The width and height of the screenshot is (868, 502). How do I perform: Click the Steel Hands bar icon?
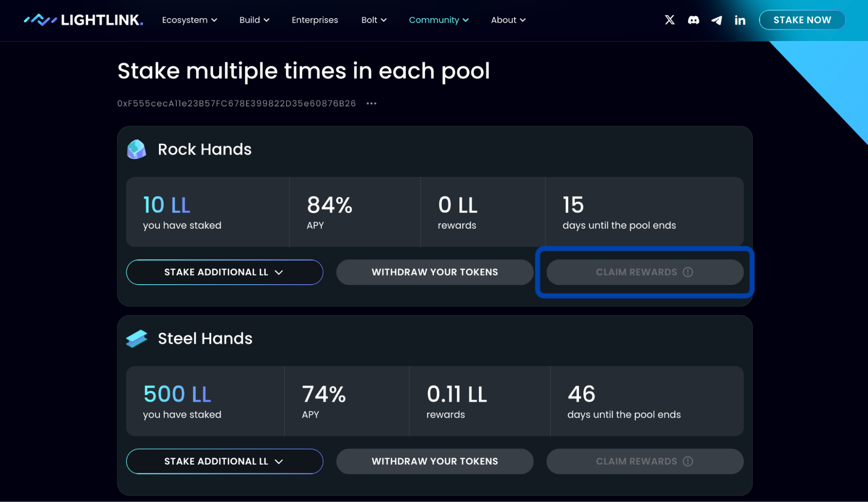136,339
